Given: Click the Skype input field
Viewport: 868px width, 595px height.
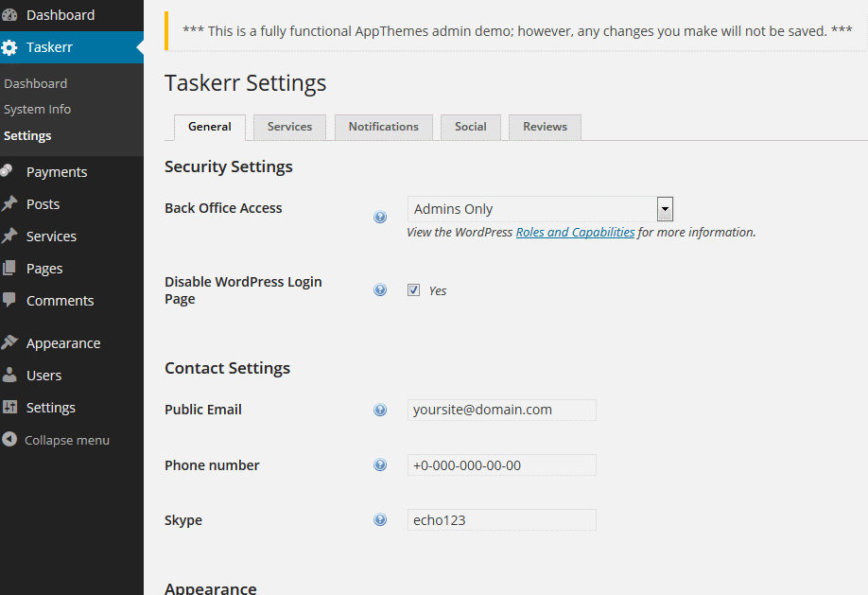Looking at the screenshot, I should [x=501, y=519].
